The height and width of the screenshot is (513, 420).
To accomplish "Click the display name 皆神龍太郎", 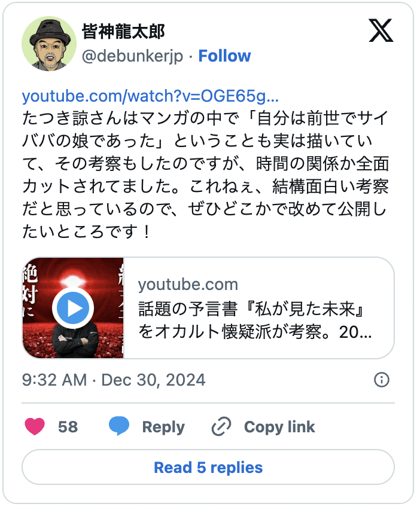I will coord(123,32).
